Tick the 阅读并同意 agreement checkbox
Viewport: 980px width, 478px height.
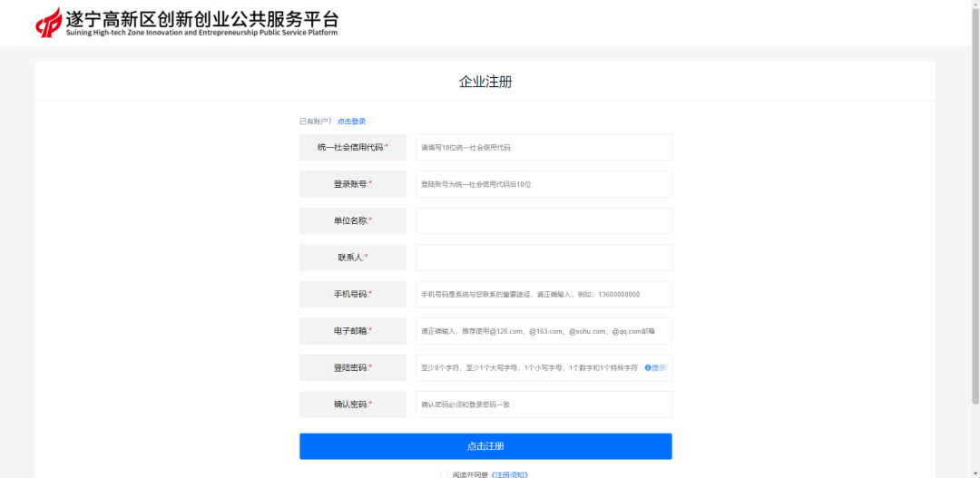tap(444, 474)
